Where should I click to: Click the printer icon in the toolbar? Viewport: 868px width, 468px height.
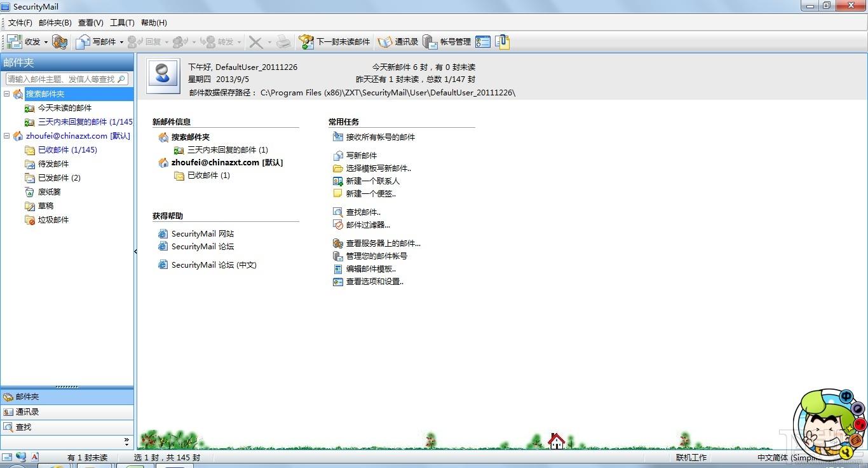point(283,42)
